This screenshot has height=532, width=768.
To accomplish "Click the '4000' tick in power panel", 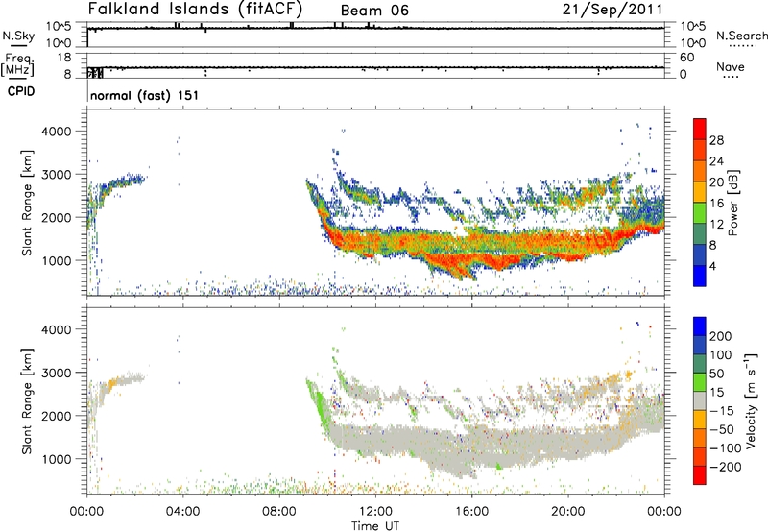I will coord(56,132).
